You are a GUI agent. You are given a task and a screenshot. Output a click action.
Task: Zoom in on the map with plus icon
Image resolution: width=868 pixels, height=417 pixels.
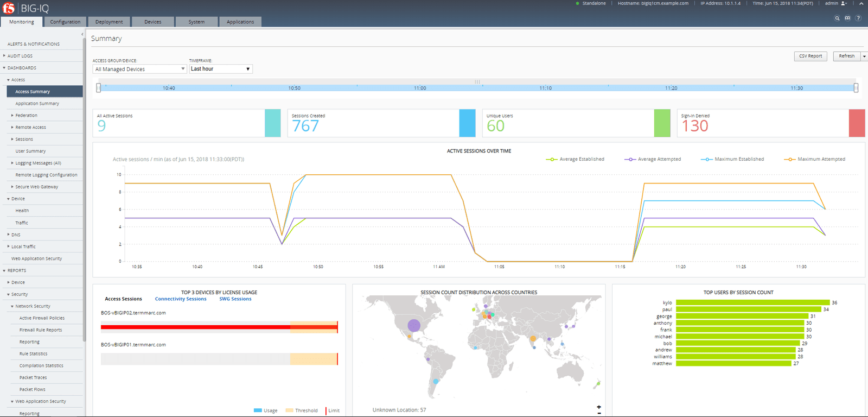click(599, 407)
